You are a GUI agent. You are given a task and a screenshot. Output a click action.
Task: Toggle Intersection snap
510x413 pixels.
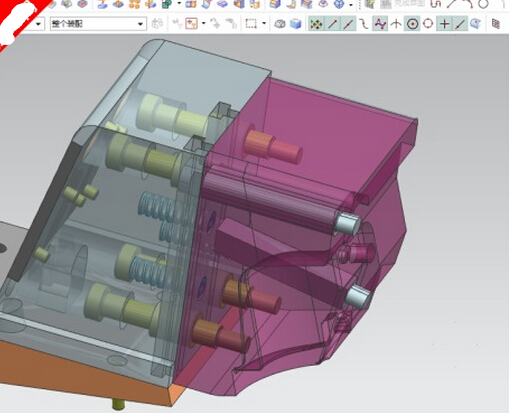click(x=396, y=24)
